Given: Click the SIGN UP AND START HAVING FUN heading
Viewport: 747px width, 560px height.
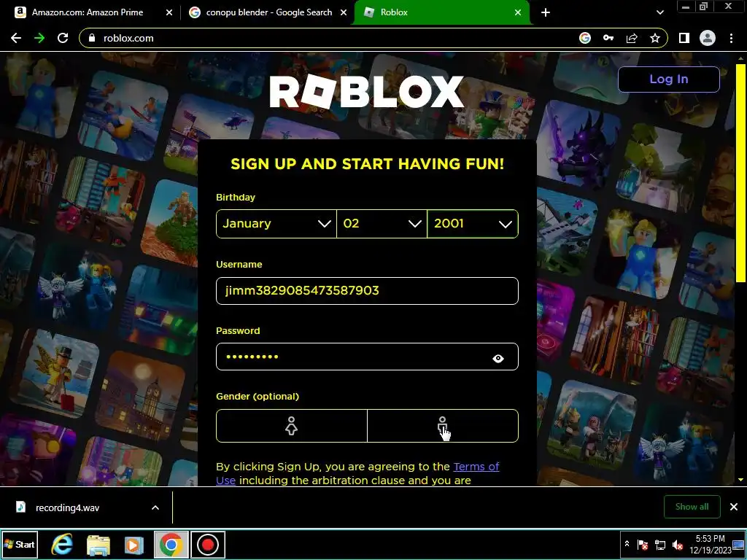Looking at the screenshot, I should (x=367, y=164).
